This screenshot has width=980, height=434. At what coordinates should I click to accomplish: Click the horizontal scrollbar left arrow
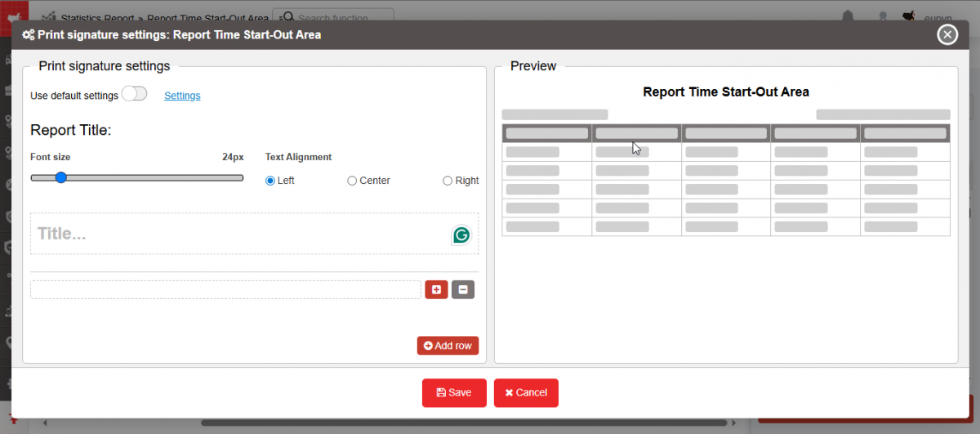pos(45,423)
